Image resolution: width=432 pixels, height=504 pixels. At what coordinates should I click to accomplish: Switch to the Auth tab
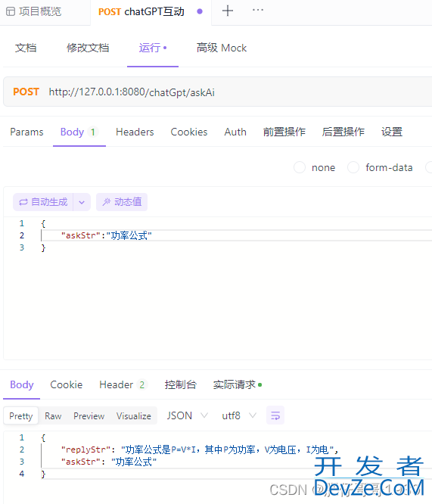235,132
